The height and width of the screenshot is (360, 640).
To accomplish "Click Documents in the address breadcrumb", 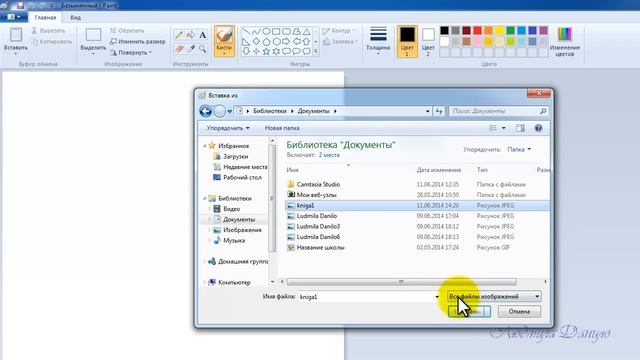I will click(313, 111).
